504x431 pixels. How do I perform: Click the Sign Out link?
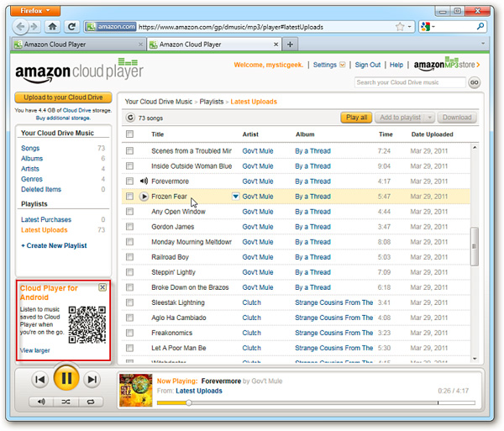tap(367, 65)
